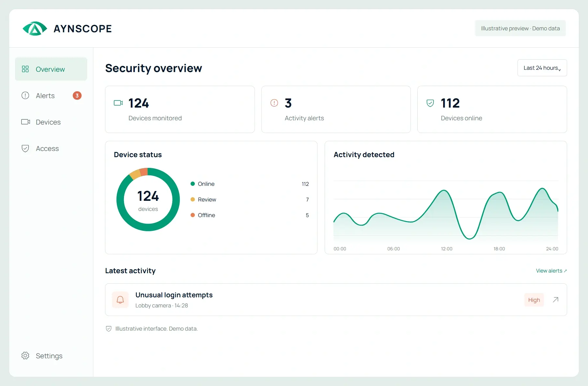Click the Security overview heading
The height and width of the screenshot is (386, 588).
[x=154, y=68]
